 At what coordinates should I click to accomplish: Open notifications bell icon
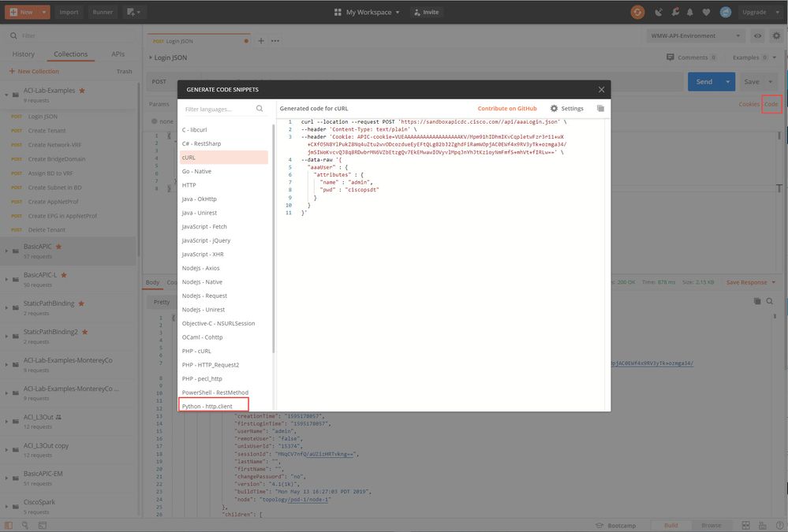[x=690, y=12]
